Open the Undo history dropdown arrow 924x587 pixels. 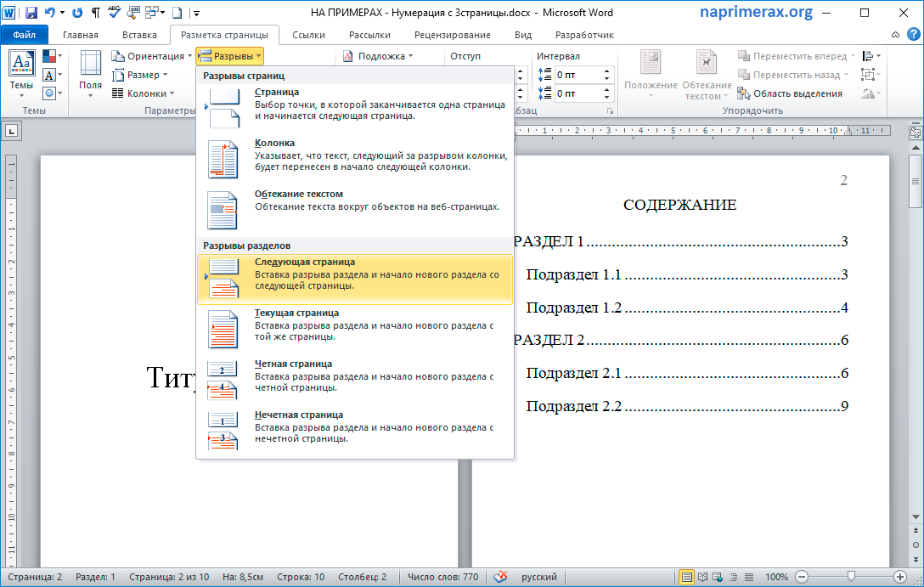63,13
